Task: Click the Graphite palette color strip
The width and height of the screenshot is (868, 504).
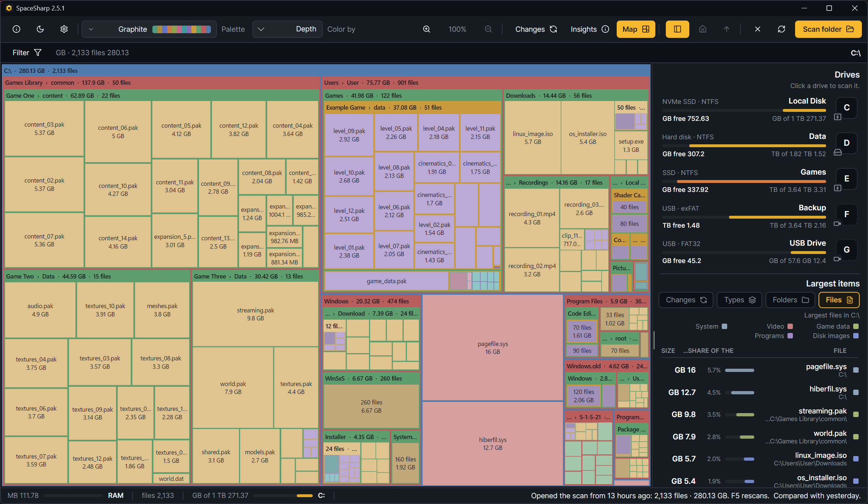Action: point(182,29)
